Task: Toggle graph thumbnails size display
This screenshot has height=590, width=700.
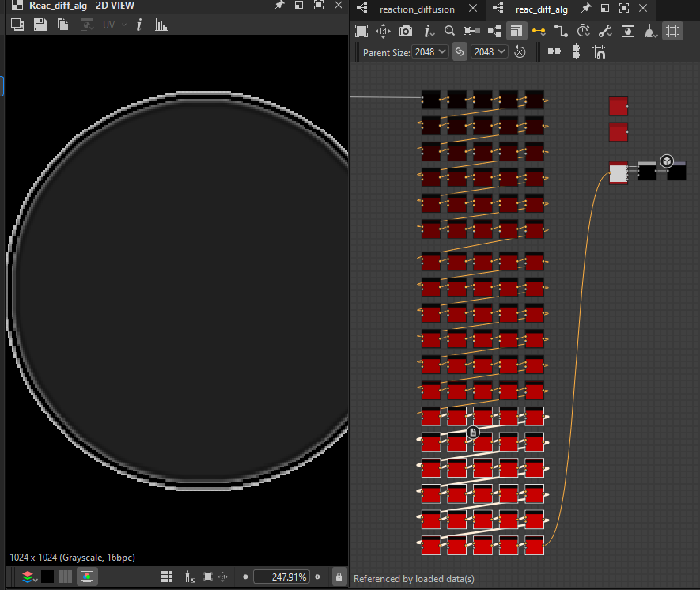Action: pos(516,31)
